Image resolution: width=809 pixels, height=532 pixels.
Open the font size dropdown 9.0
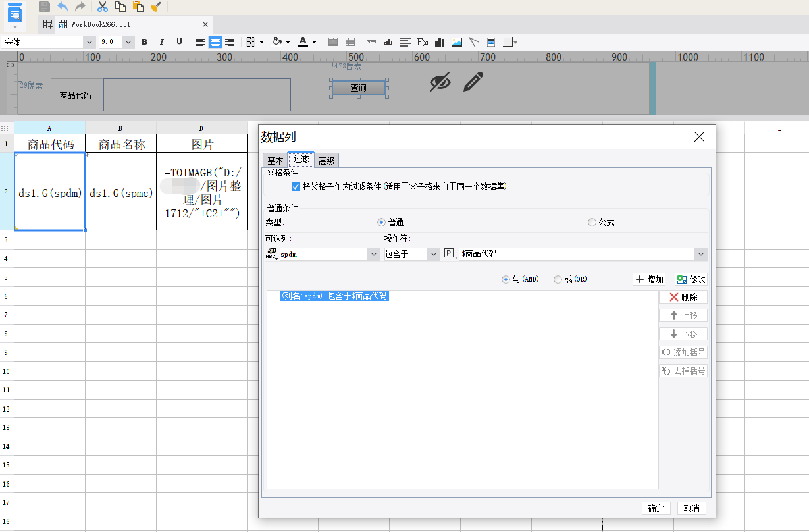(x=128, y=42)
